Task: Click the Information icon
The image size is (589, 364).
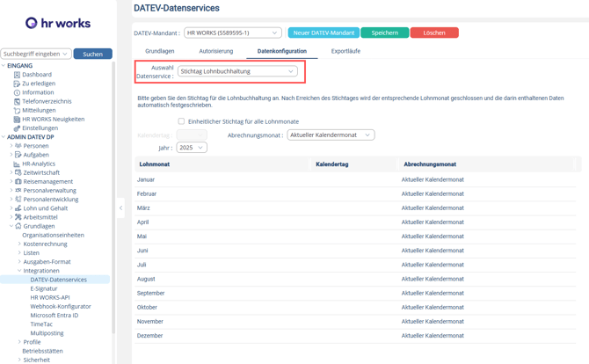Action: [17, 92]
